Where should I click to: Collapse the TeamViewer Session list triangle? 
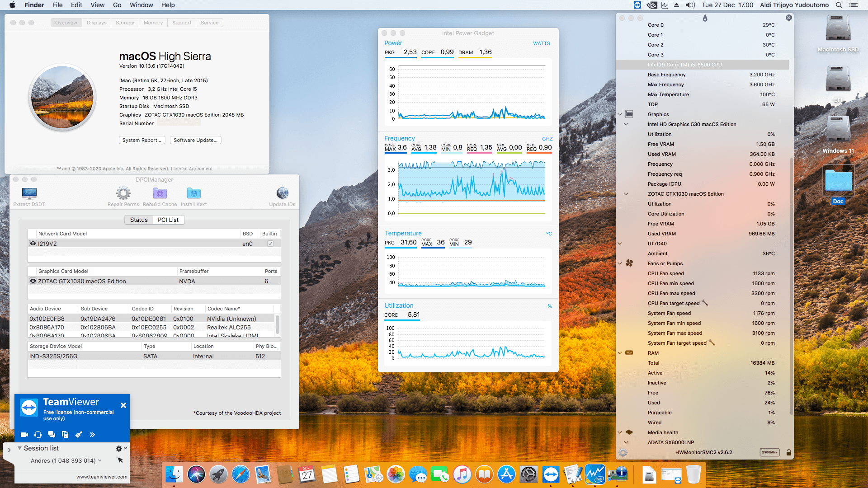[x=19, y=448]
